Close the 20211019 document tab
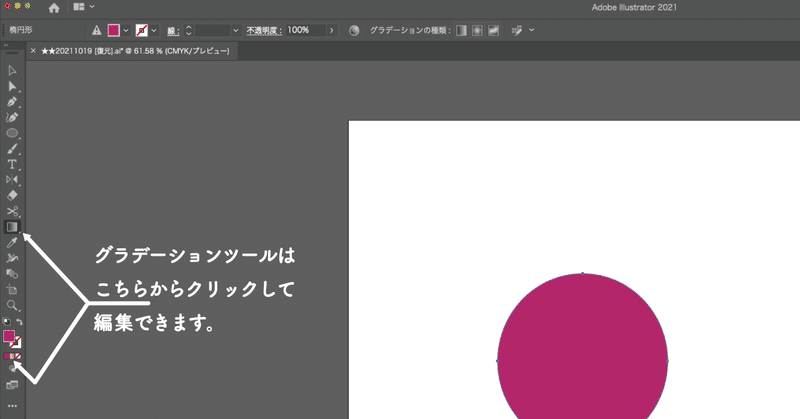The image size is (800, 419). point(33,51)
